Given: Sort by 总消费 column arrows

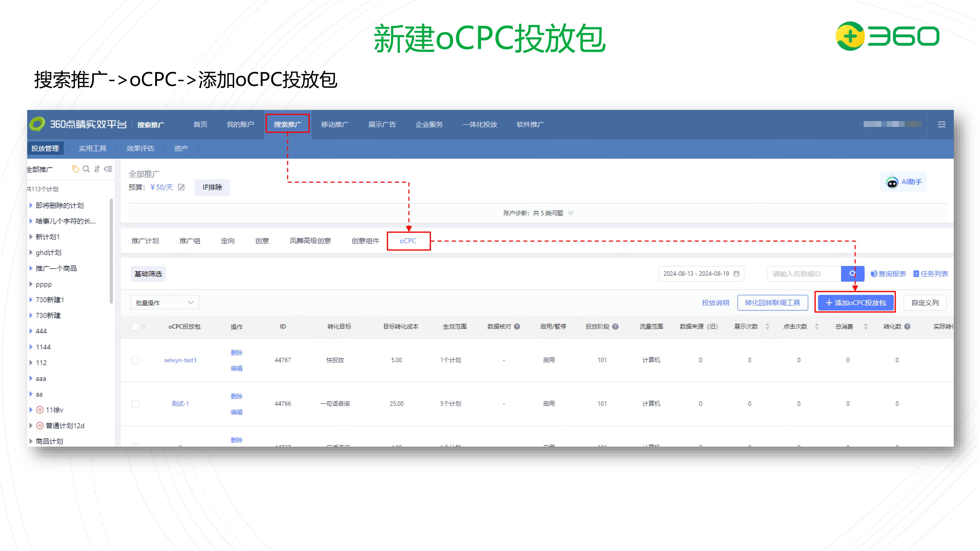Looking at the screenshot, I should (x=866, y=327).
